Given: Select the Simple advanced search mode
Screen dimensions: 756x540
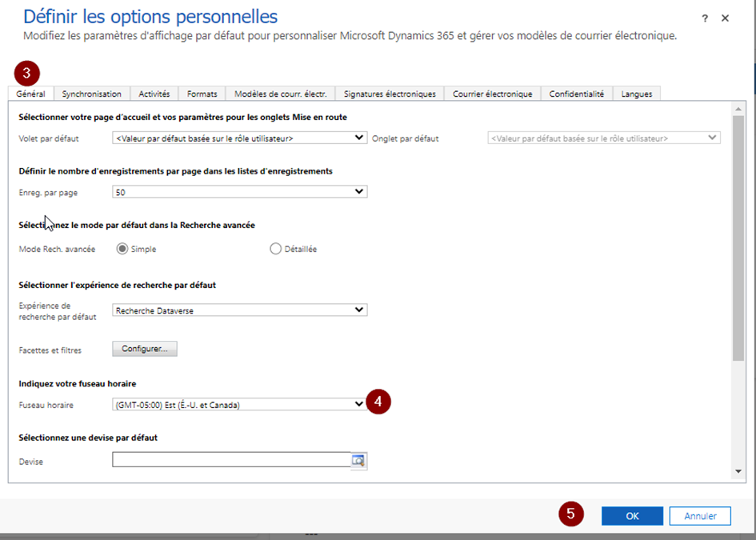Looking at the screenshot, I should [122, 249].
